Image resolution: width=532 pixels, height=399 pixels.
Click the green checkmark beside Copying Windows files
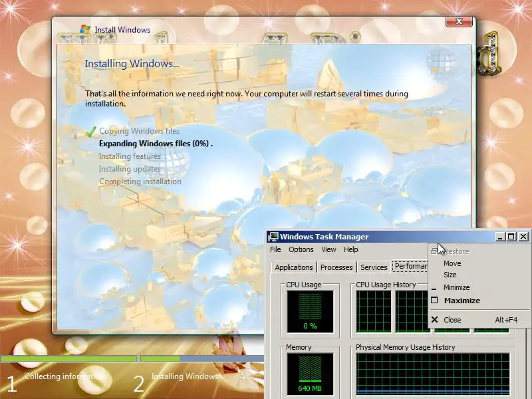(90, 131)
